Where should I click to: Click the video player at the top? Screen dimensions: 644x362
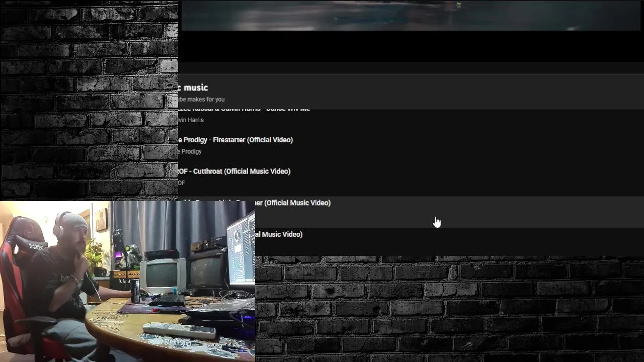pyautogui.click(x=411, y=16)
